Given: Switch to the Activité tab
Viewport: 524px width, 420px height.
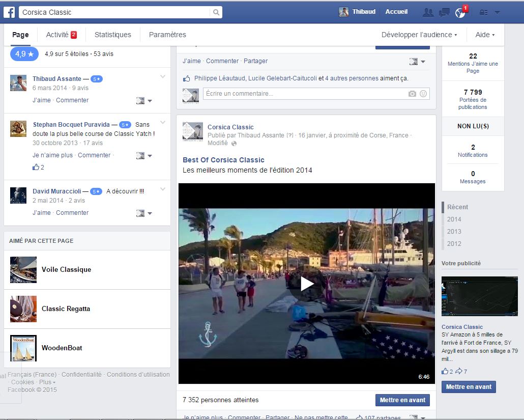Looking at the screenshot, I should coord(61,35).
